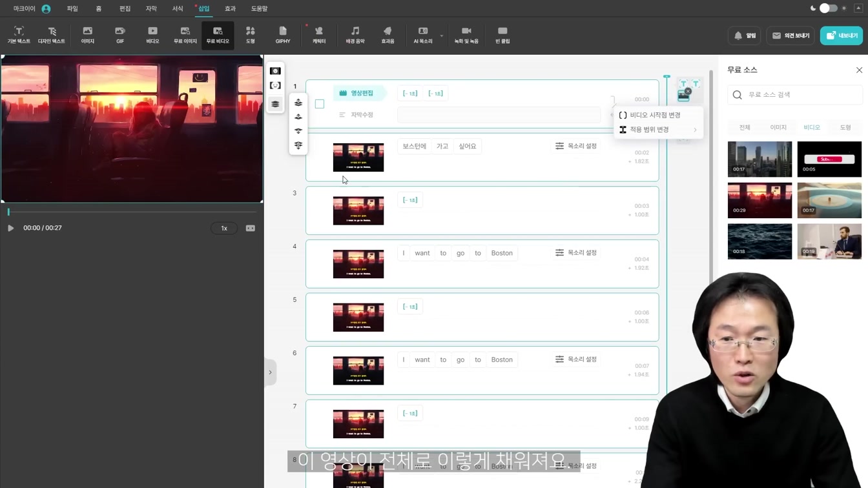Remove the applied video with its x badge

pyautogui.click(x=688, y=91)
